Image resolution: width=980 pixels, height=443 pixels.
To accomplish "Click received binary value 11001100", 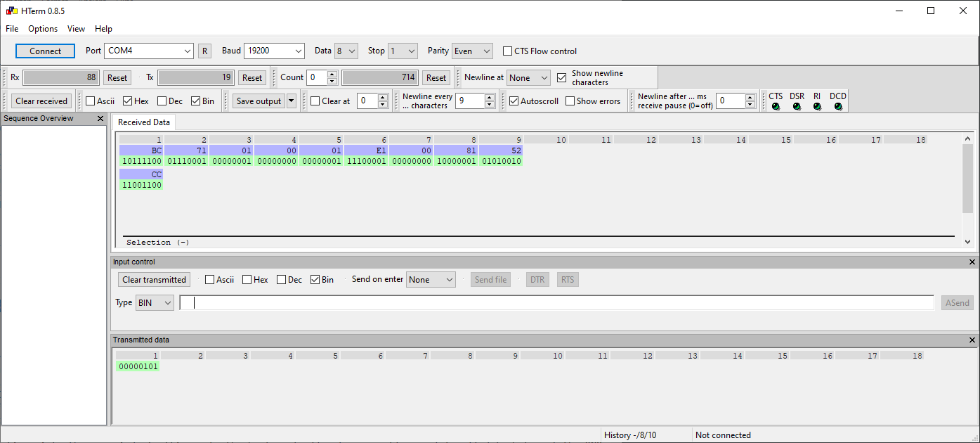I will tap(141, 185).
